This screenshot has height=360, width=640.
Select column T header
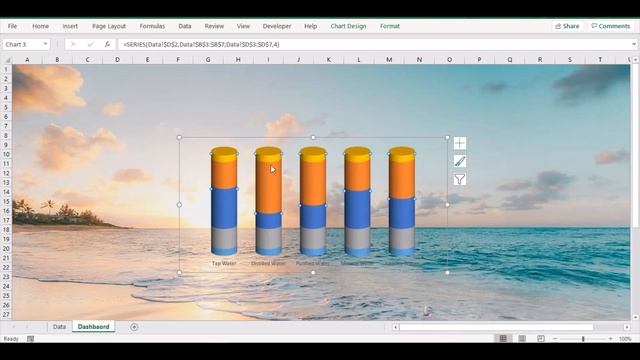[x=600, y=60]
